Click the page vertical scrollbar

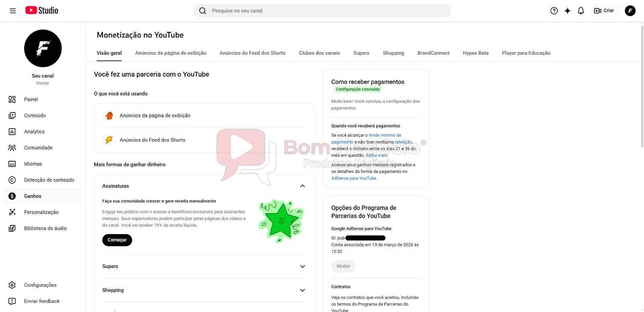point(642,85)
